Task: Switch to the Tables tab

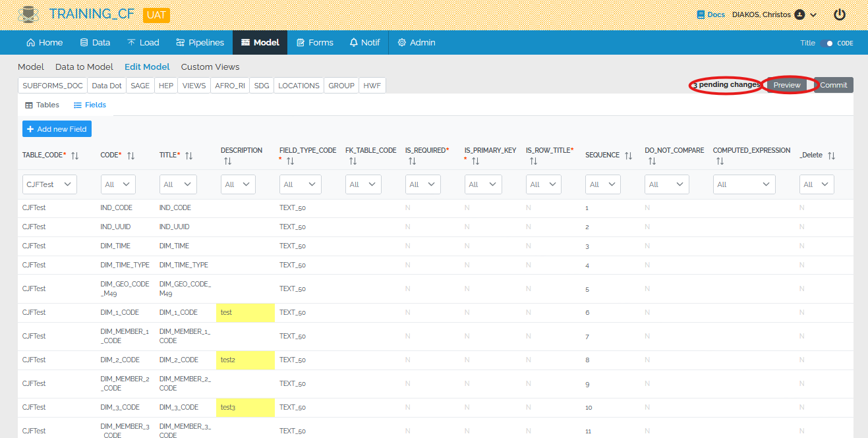Action: 42,105
